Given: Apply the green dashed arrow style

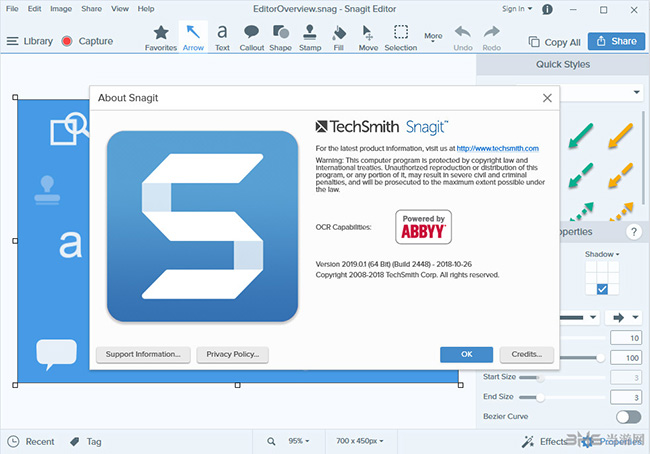Looking at the screenshot, I should 581,175.
